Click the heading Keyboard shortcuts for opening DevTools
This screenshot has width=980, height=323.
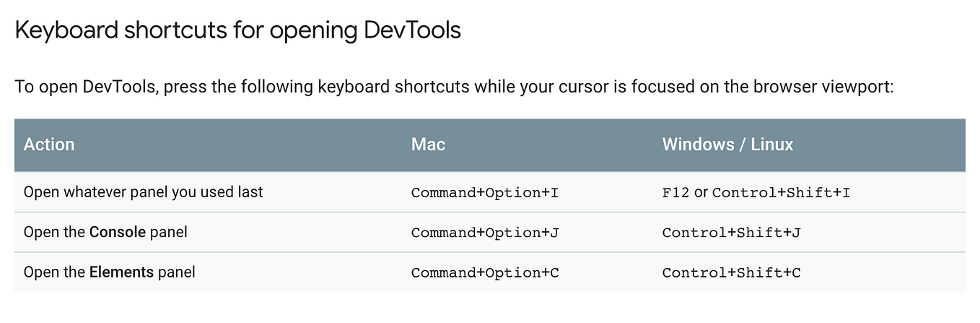237,32
